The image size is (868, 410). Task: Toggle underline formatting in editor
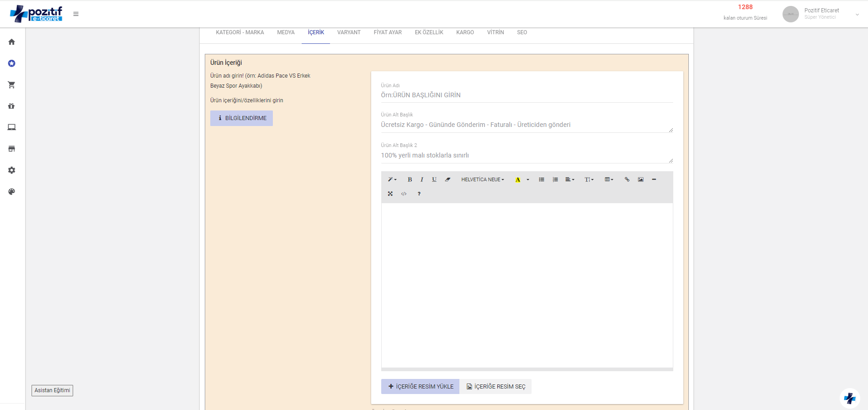[434, 180]
